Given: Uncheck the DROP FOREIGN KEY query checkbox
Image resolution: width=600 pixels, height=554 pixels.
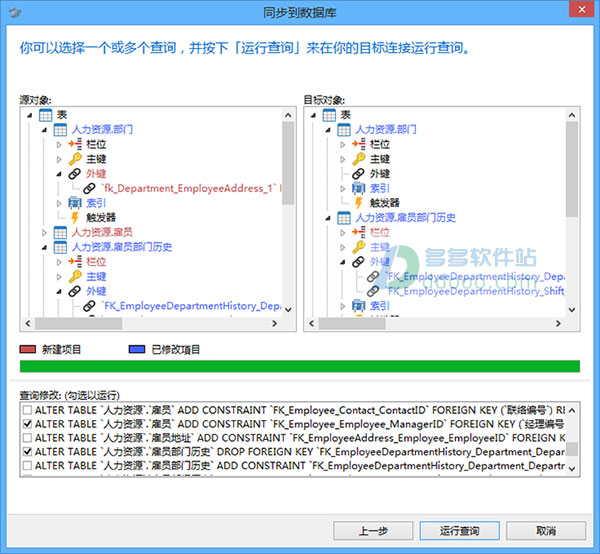Looking at the screenshot, I should coord(27,452).
